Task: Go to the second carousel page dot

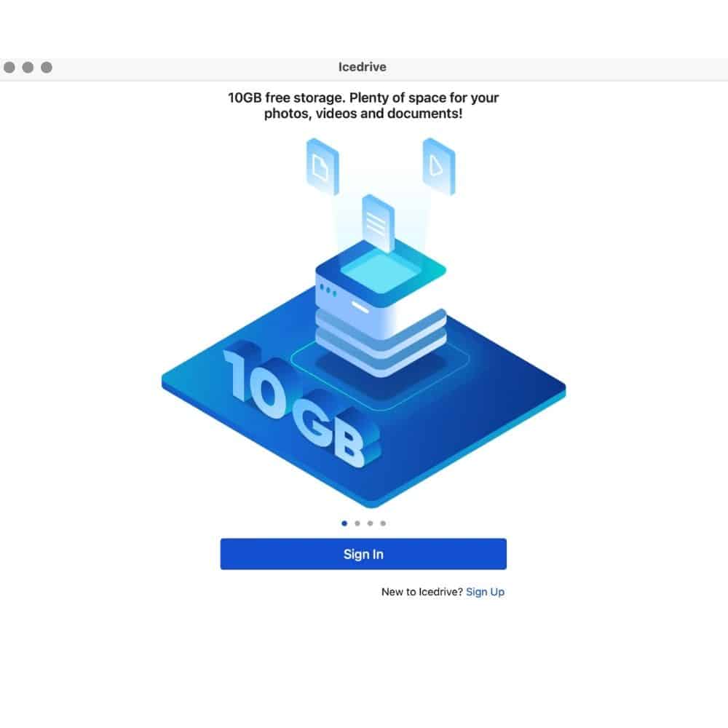Action: pyautogui.click(x=357, y=523)
